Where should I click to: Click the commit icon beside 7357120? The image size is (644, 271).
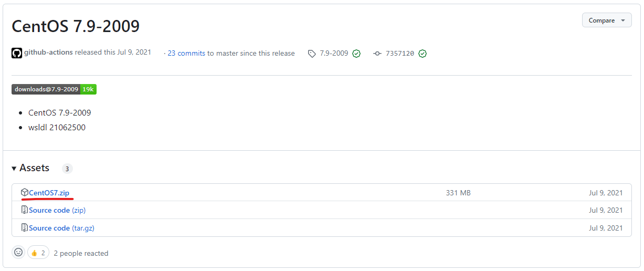pyautogui.click(x=377, y=54)
